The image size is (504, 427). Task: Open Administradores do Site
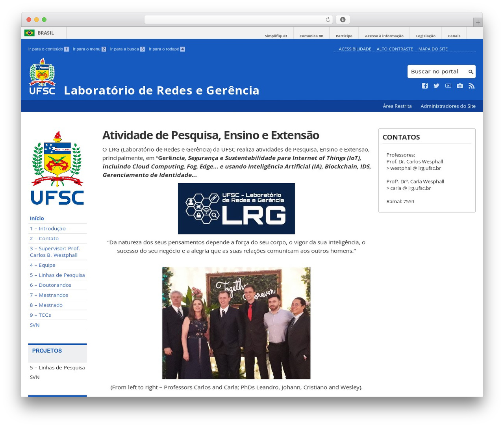[448, 106]
